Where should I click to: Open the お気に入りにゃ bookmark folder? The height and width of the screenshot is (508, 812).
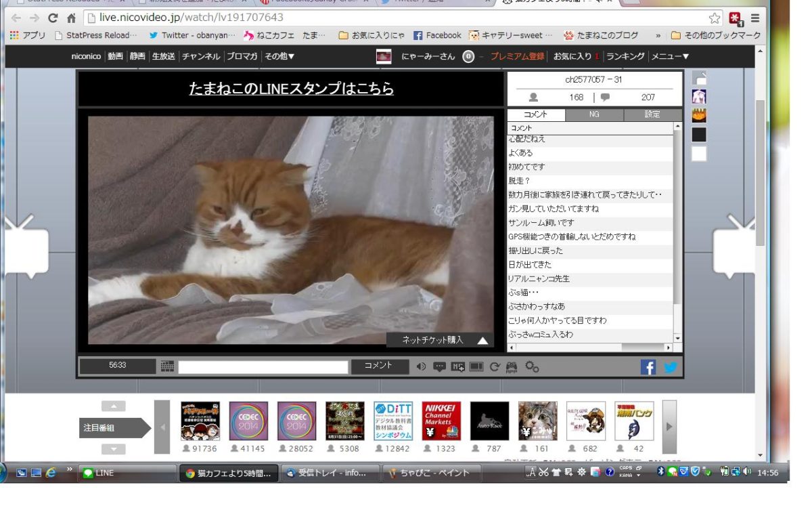[x=371, y=35]
